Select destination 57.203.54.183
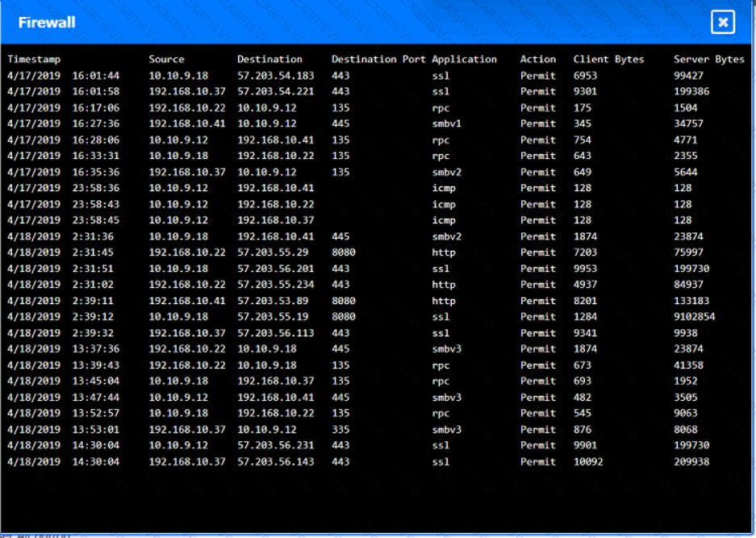Viewport: 756px width, 538px height. [x=275, y=76]
